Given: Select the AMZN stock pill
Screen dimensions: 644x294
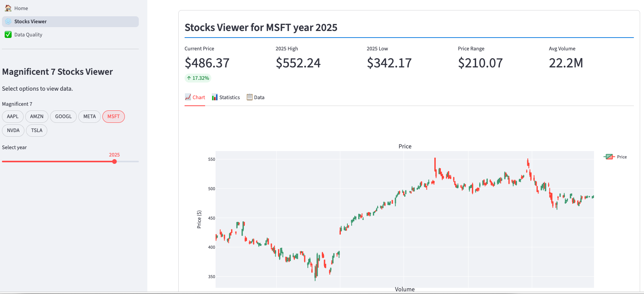Looking at the screenshot, I should (x=37, y=117).
